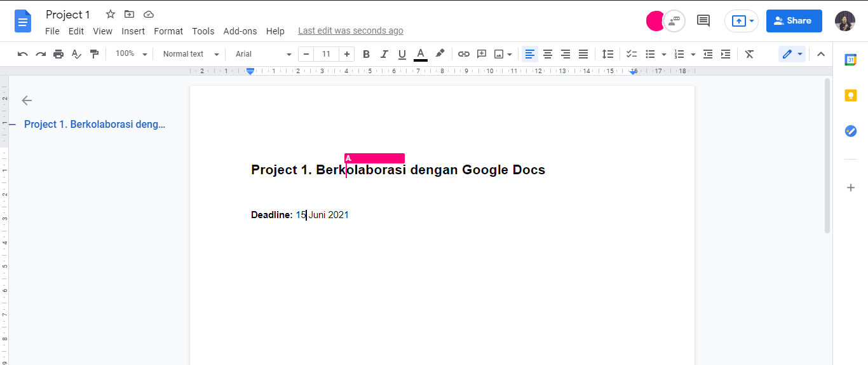
Task: Click the Redo arrow
Action: pos(41,54)
